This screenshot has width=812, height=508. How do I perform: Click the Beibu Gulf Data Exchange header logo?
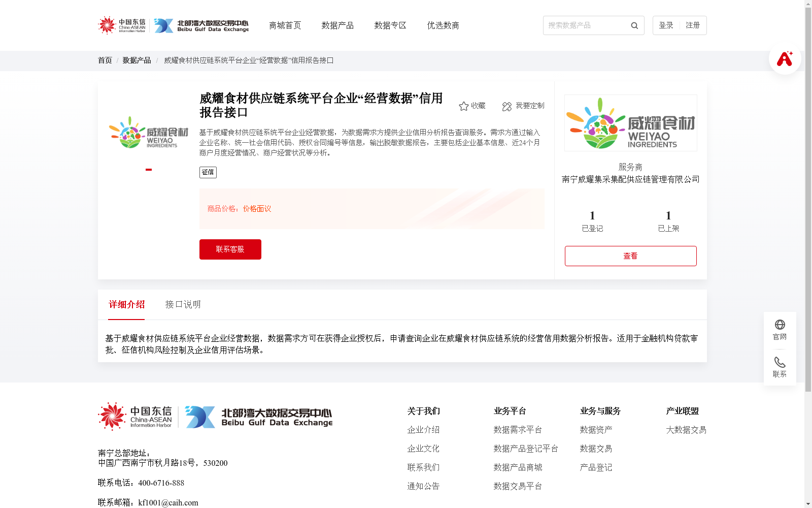coord(201,25)
